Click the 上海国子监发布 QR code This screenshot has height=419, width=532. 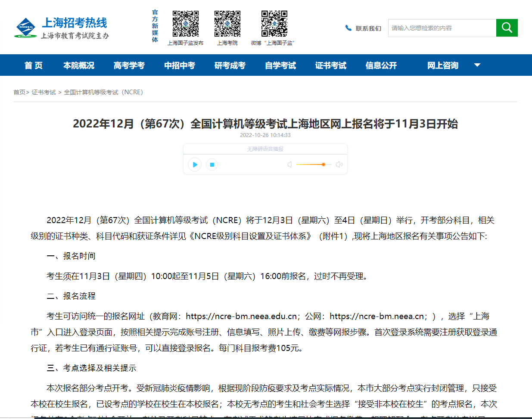click(x=186, y=24)
